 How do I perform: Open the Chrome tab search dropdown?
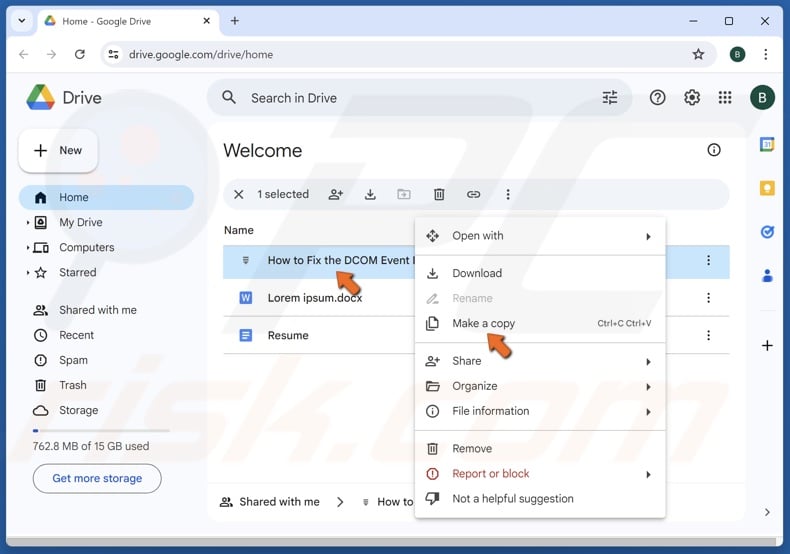22,21
